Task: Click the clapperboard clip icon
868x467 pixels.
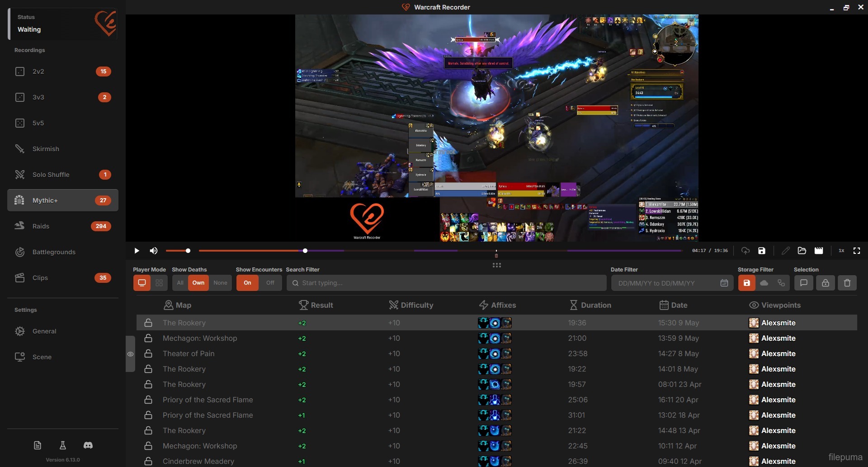Action: 819,251
